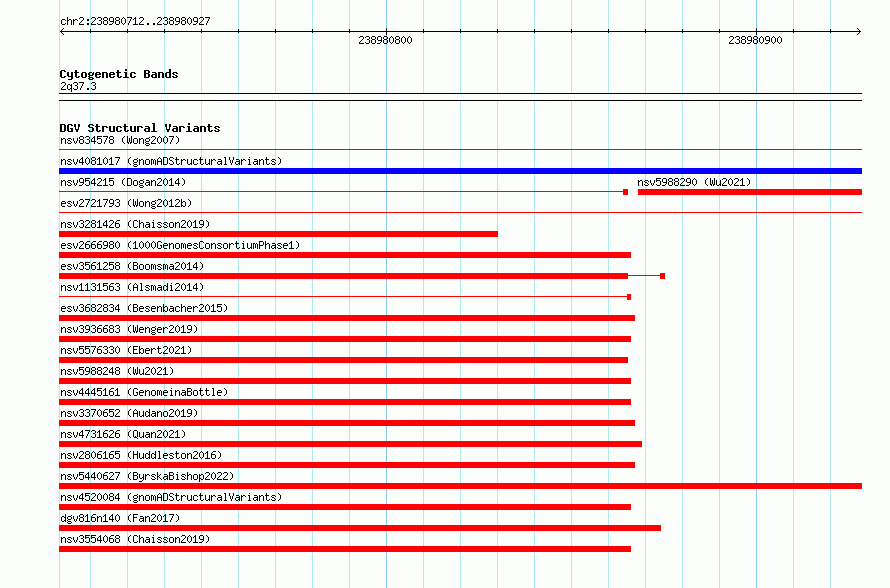
Task: Click the chr2:238980712..238980927 region label
Action: tap(135, 22)
